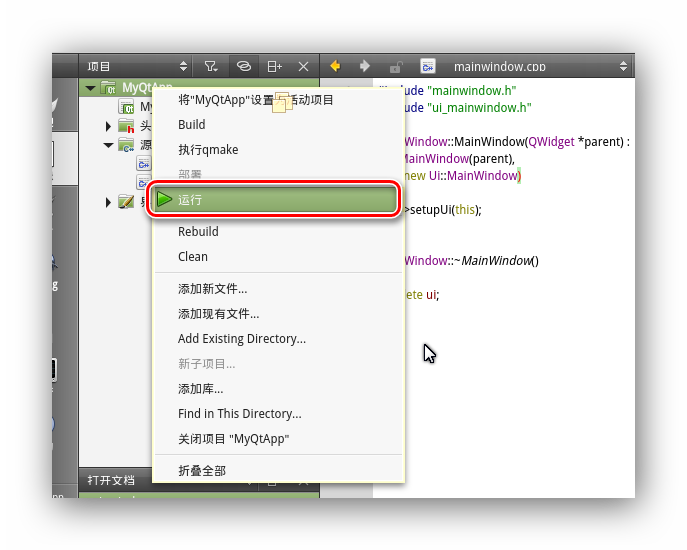Click new Ui::MainWindow code text
The height and width of the screenshot is (550, 687).
pyautogui.click(x=462, y=176)
